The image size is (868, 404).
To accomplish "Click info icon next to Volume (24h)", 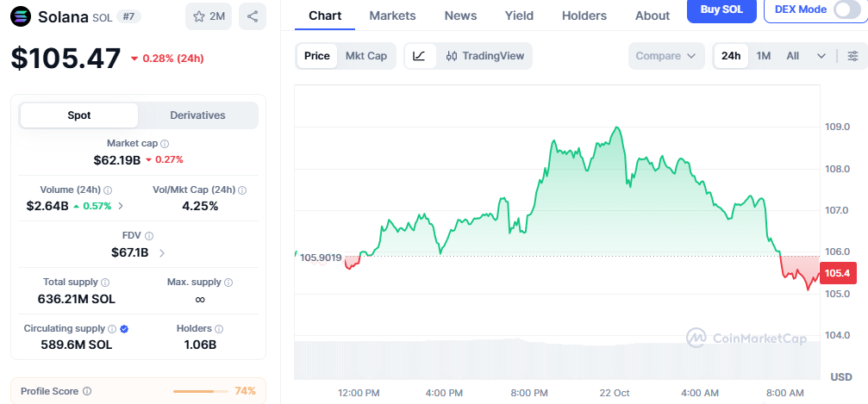I will [108, 190].
